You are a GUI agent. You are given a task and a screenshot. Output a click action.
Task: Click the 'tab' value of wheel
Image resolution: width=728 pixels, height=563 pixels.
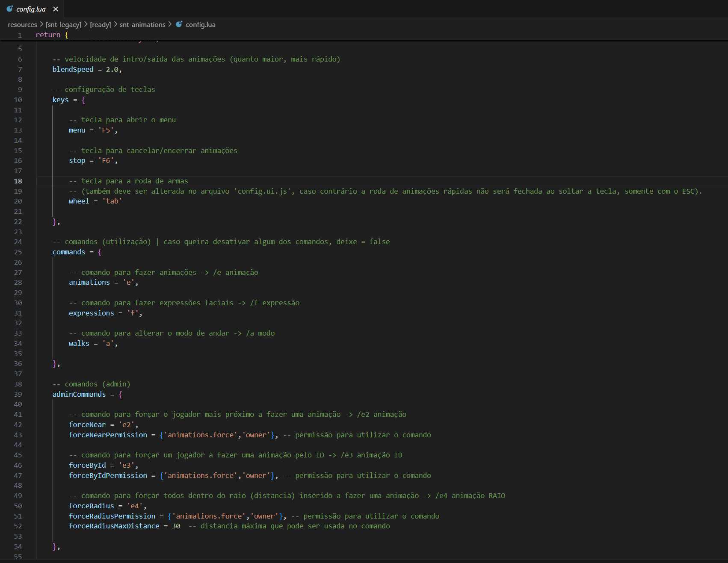pos(112,201)
